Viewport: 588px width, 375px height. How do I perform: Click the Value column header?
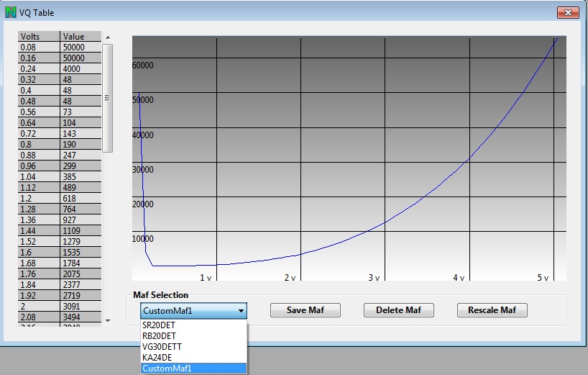81,37
